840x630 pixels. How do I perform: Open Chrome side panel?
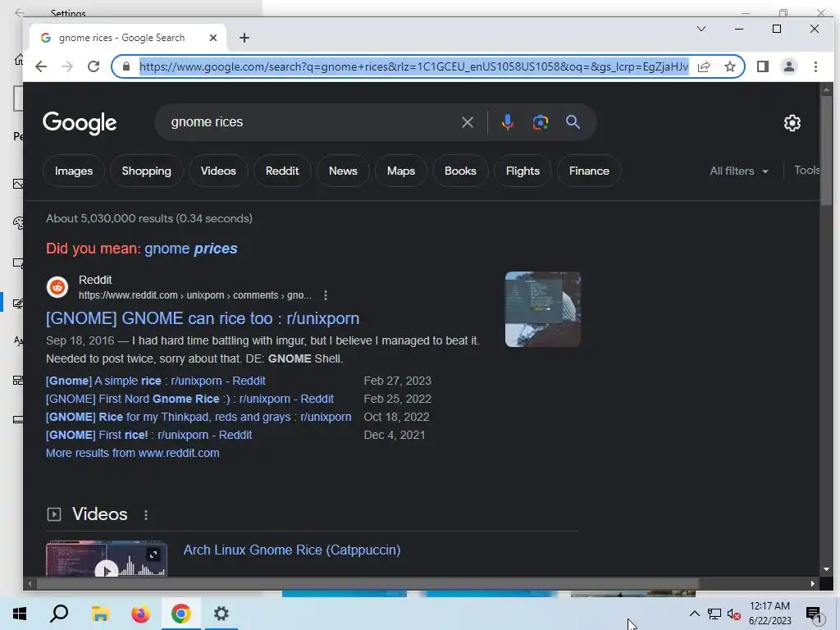coord(762,66)
